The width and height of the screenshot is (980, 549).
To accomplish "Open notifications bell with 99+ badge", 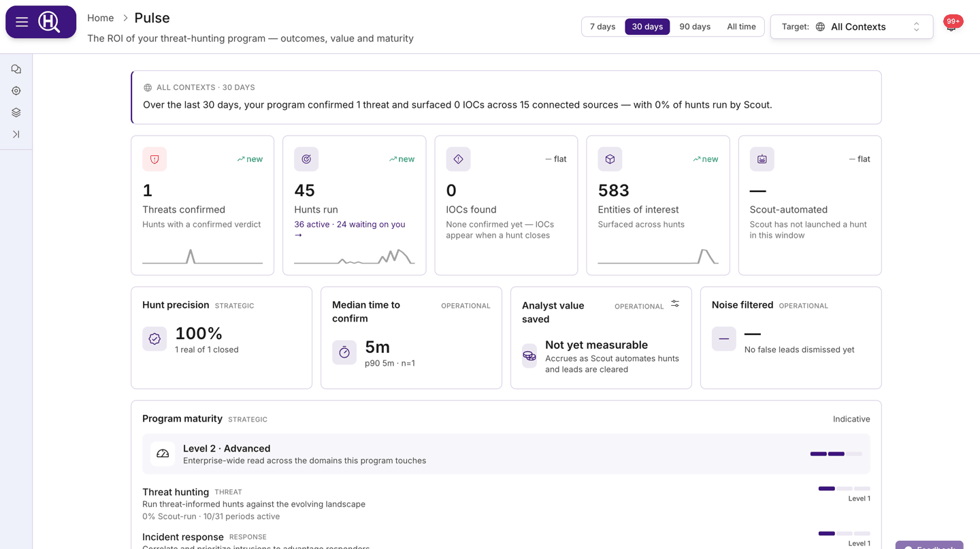I will (951, 25).
